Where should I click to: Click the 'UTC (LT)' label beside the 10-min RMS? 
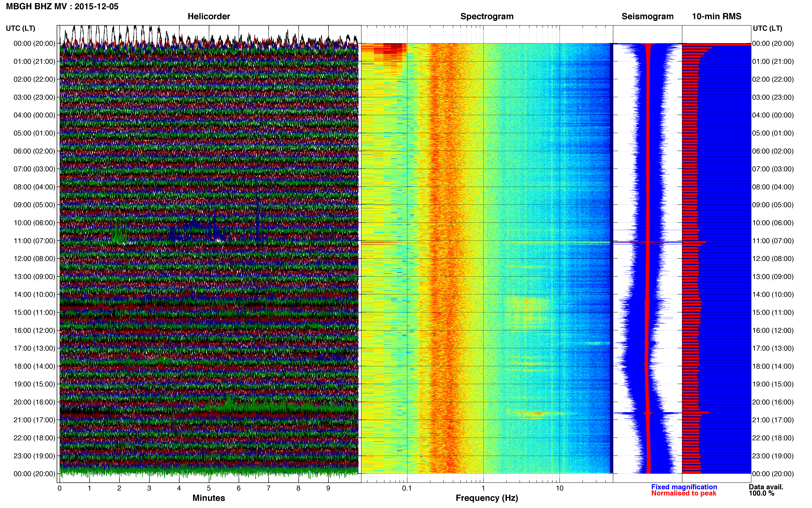pyautogui.click(x=767, y=28)
